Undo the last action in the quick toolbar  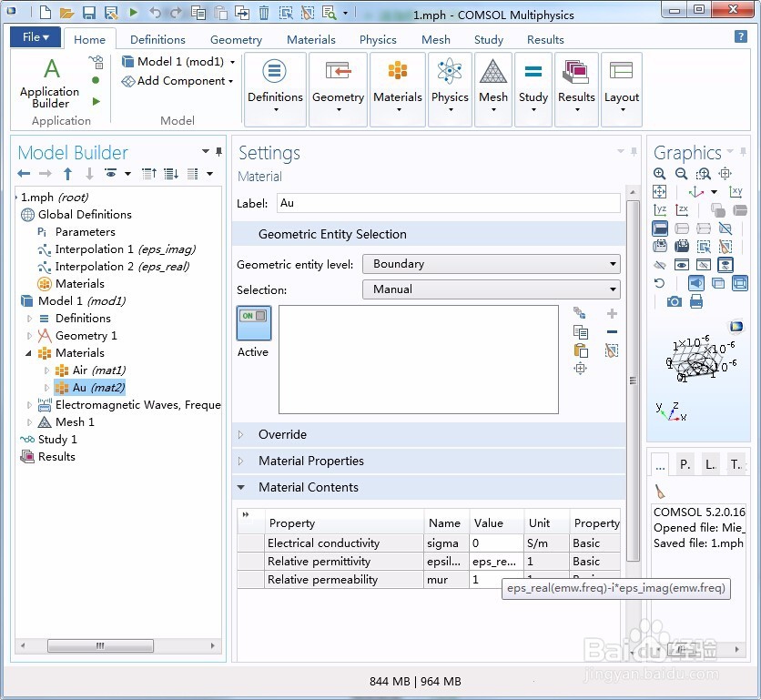tap(155, 12)
